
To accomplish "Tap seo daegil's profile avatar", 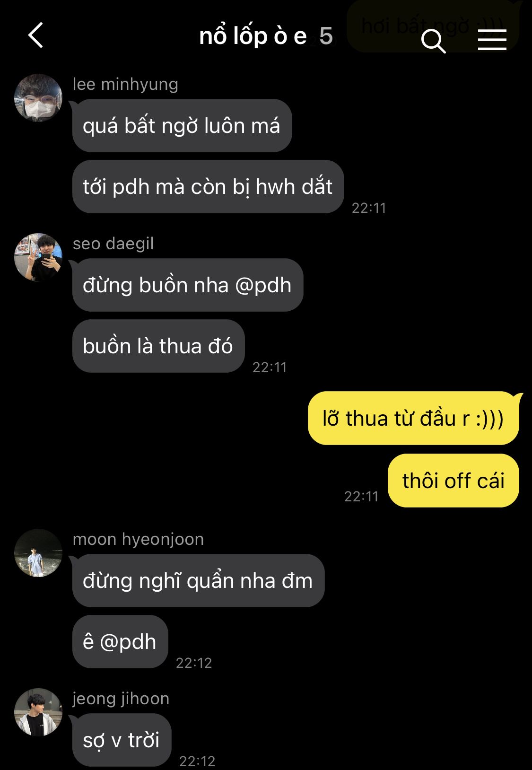I will coord(38,257).
